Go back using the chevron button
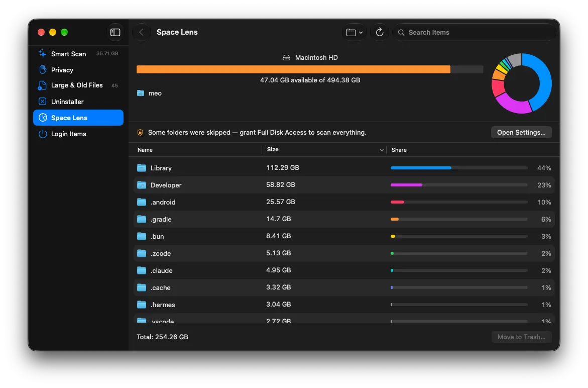 click(x=142, y=32)
